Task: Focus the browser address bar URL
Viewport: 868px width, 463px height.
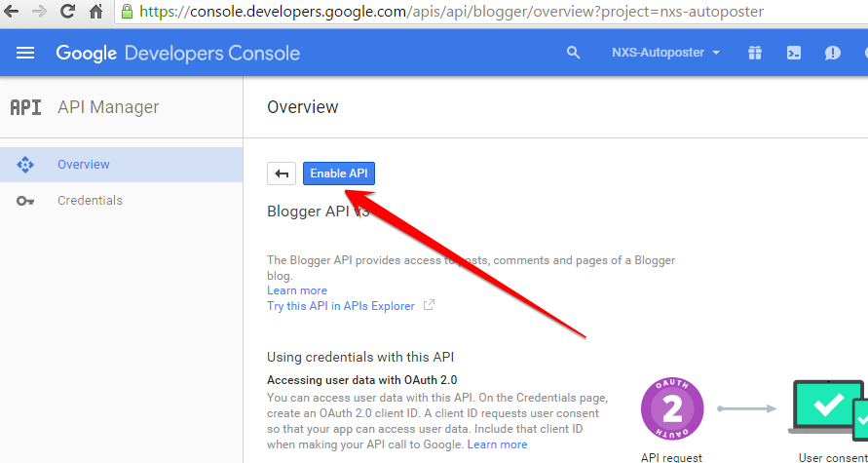Action: tap(451, 11)
